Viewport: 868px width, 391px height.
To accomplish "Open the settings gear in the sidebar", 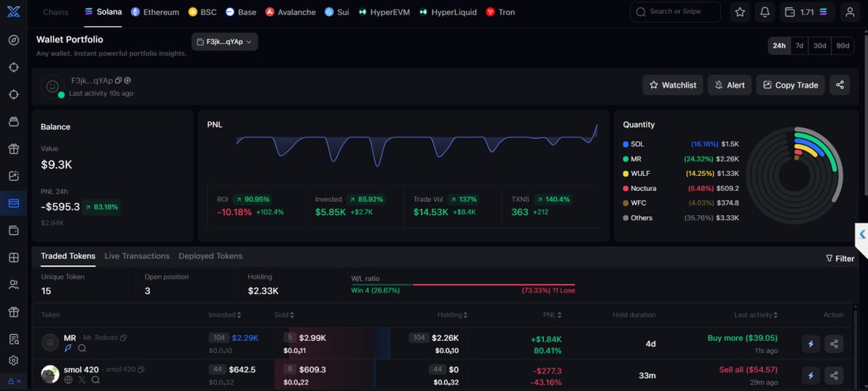I will pos(13,360).
